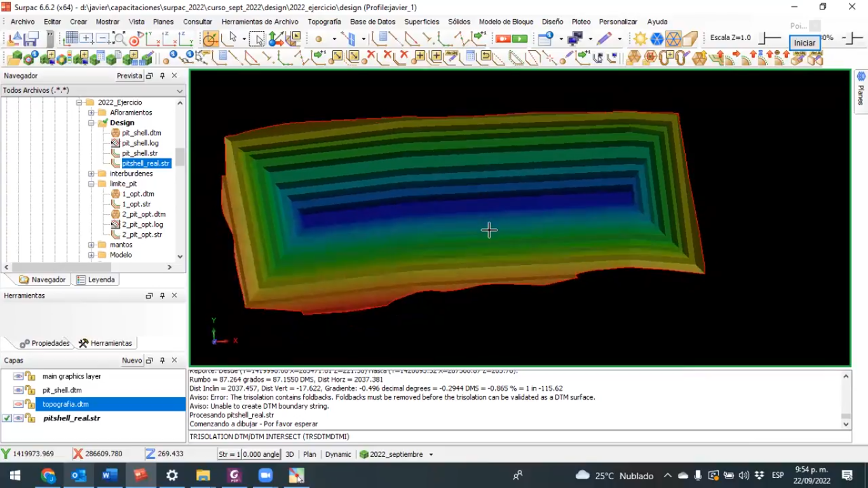868x488 pixels.
Task: Click the Prevista button in Navegador
Action: 130,76
